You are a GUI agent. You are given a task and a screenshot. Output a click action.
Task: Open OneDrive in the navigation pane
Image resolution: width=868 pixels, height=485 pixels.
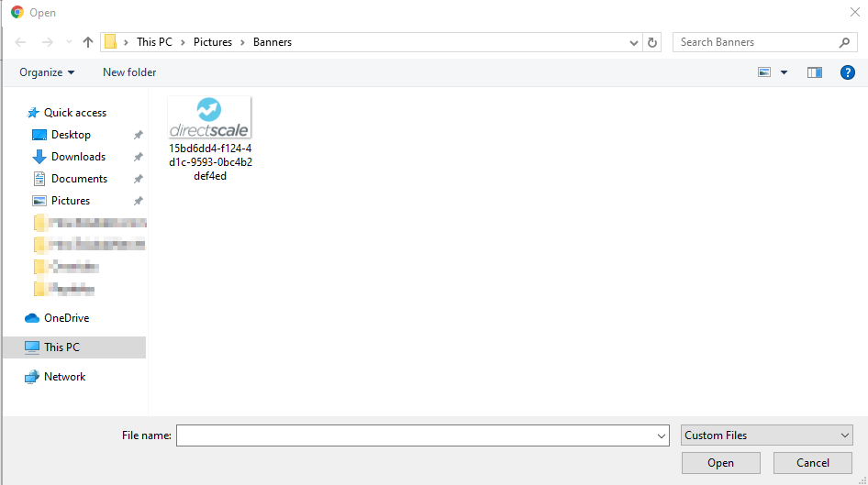click(66, 318)
